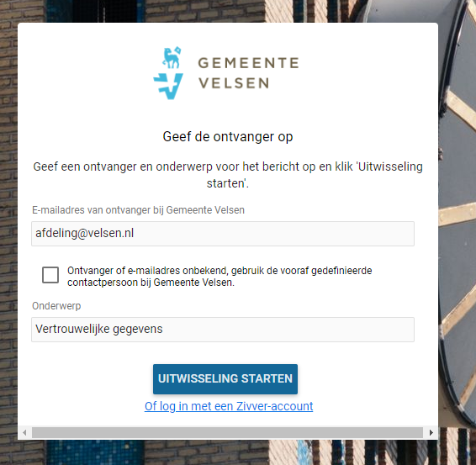Start exchange with UITWISSELING STARTEN button
Image resolution: width=476 pixels, height=465 pixels.
[225, 379]
